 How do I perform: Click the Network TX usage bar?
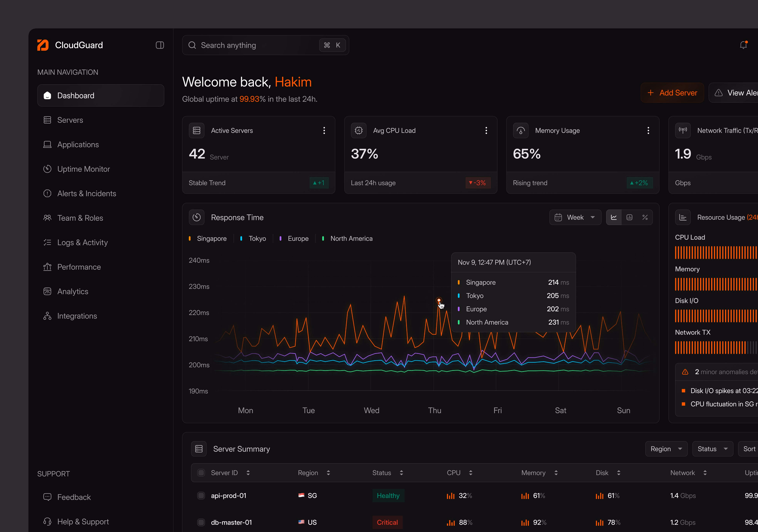(x=716, y=348)
